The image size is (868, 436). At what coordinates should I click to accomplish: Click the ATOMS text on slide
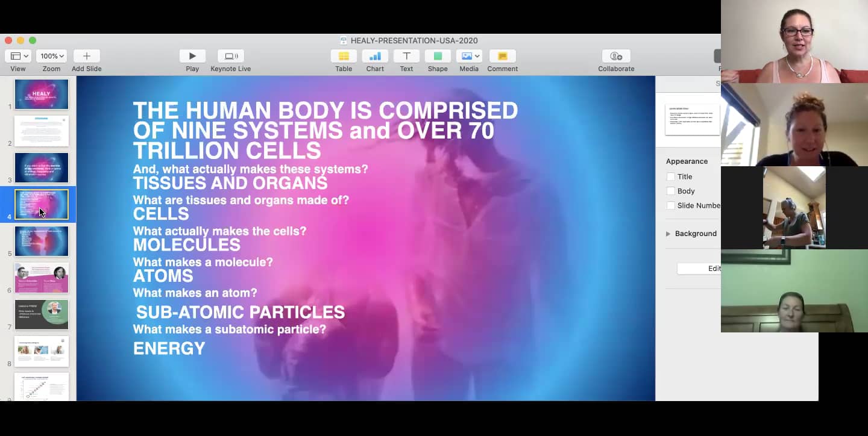163,276
